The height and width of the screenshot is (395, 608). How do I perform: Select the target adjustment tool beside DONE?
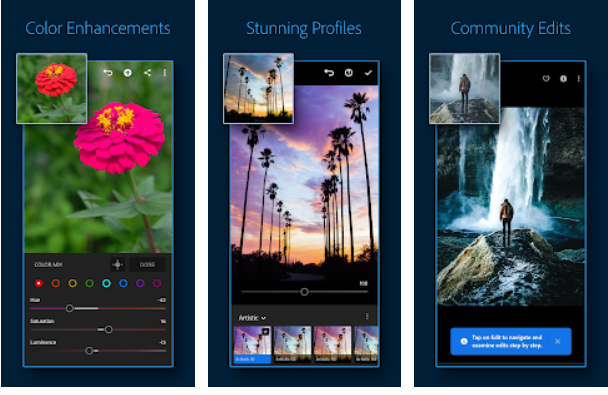pyautogui.click(x=117, y=264)
